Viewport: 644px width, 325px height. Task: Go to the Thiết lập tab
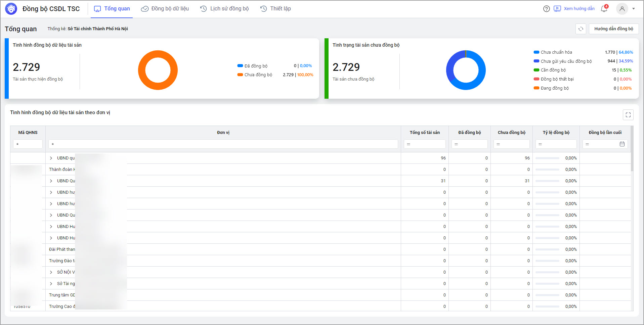[275, 9]
